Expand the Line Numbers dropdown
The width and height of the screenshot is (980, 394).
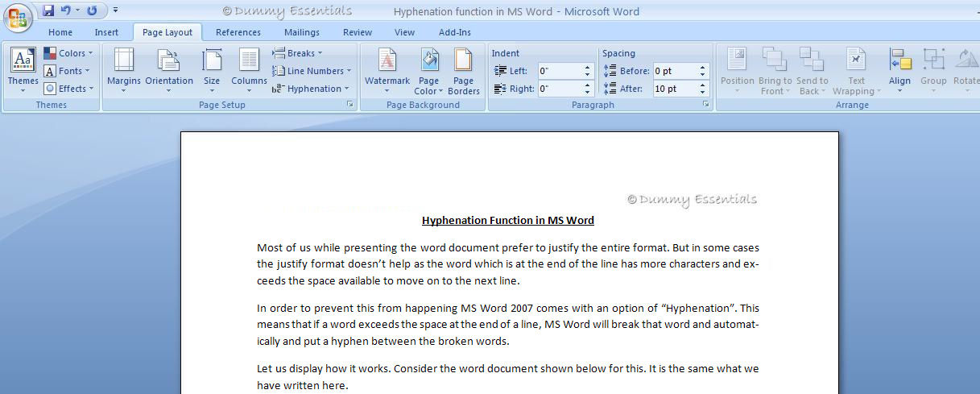[x=312, y=71]
